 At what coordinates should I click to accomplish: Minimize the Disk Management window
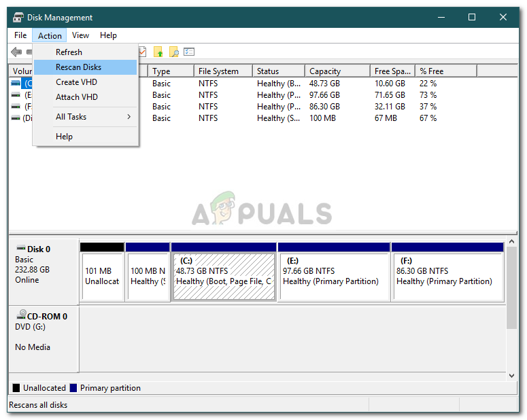point(441,17)
